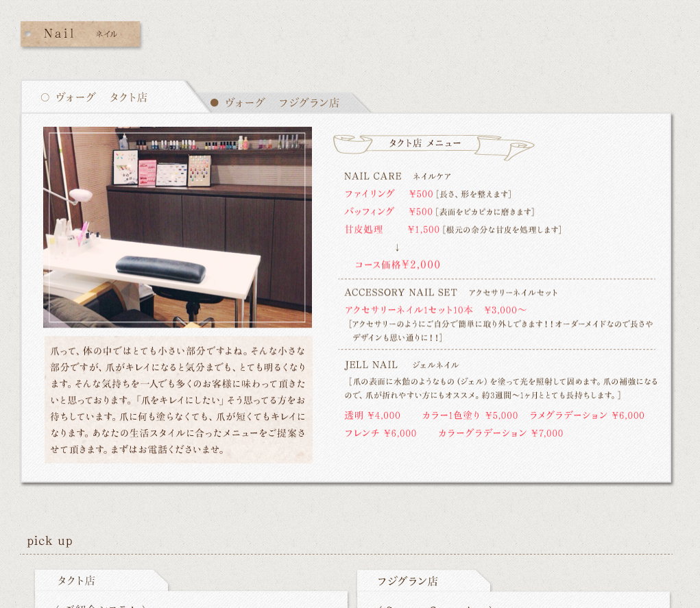Click the salon description paragraph box
This screenshot has height=608, width=700.
pos(178,400)
